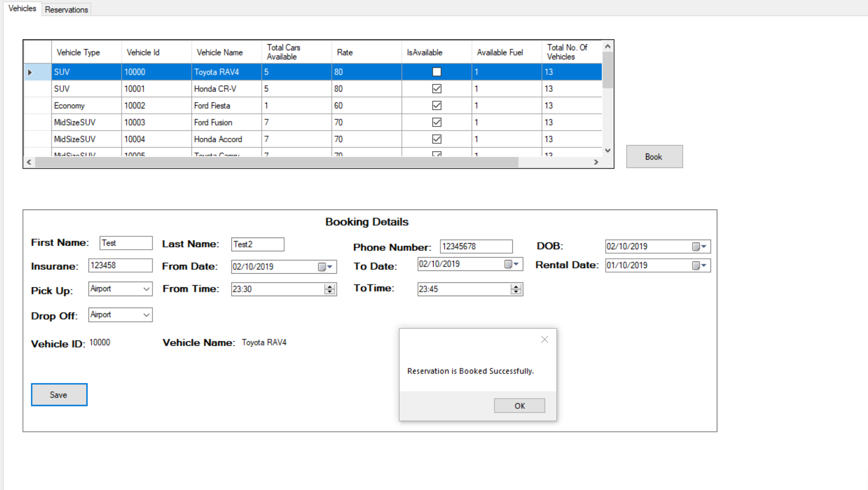Viewport: 868px width, 490px height.
Task: Click scroll up arrow in vehicle grid
Action: click(607, 46)
